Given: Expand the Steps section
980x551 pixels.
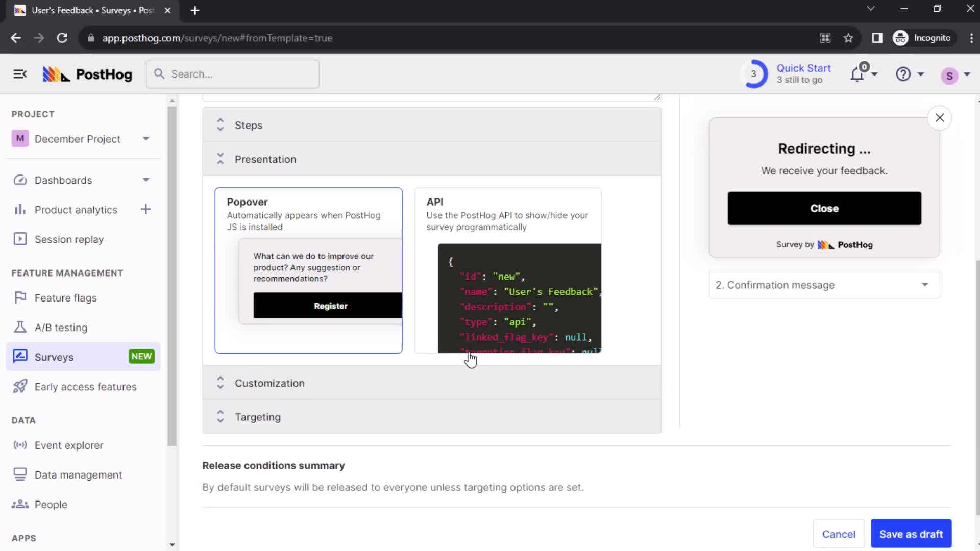Looking at the screenshot, I should (249, 125).
